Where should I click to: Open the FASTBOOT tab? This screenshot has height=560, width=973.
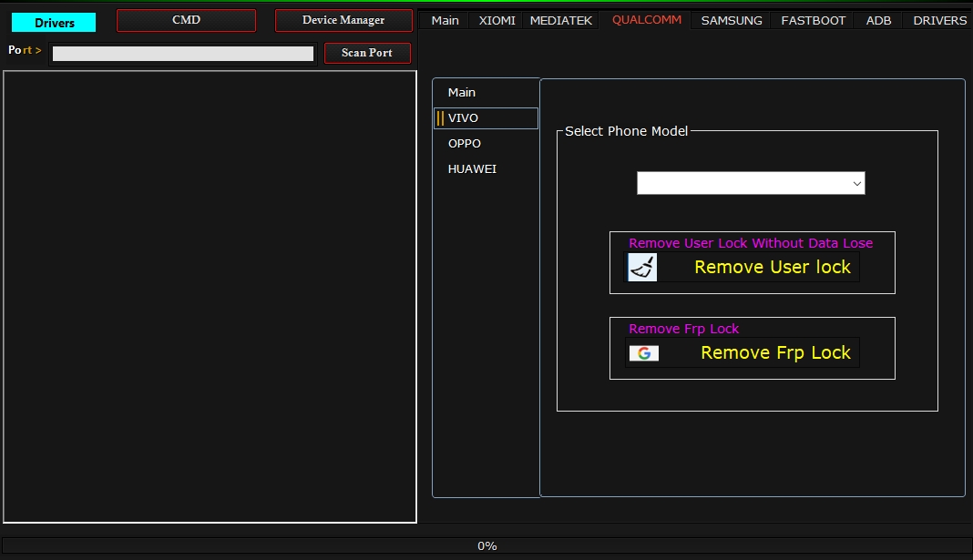pos(813,20)
